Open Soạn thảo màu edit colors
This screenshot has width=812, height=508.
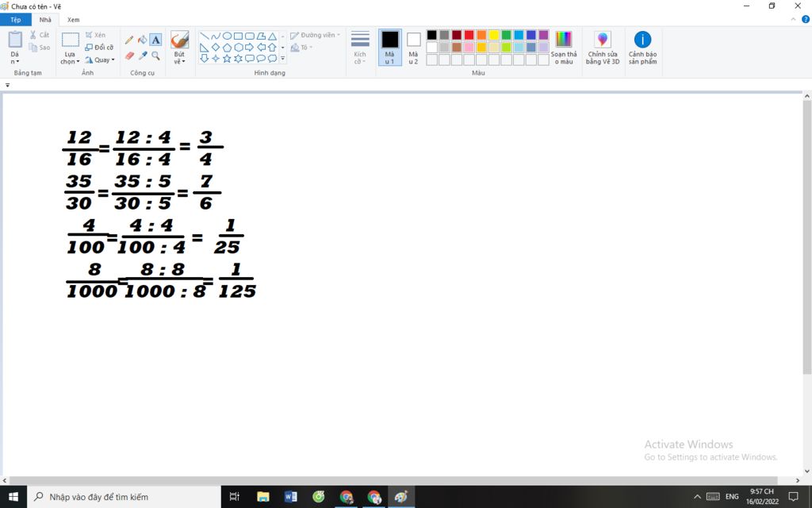tap(564, 47)
